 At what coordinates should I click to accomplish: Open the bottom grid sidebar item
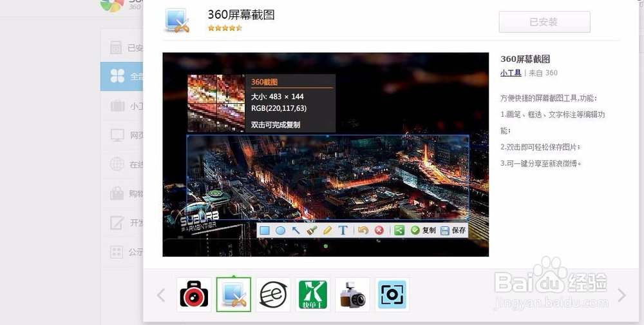coord(122,251)
